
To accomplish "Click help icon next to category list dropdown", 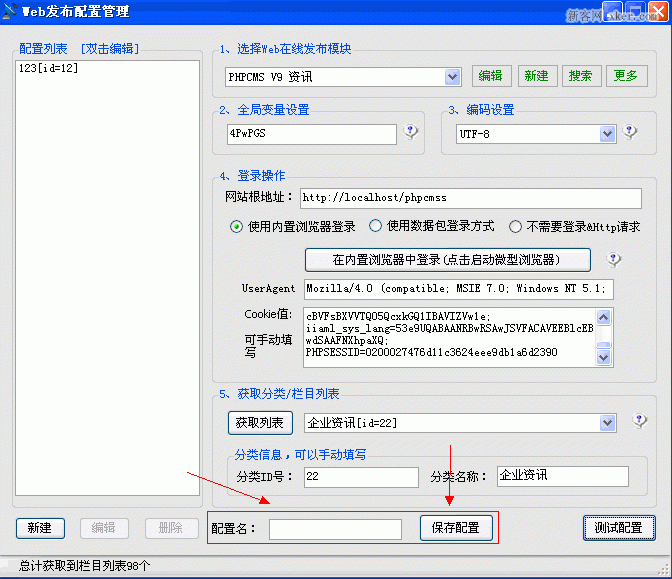I will [x=640, y=422].
